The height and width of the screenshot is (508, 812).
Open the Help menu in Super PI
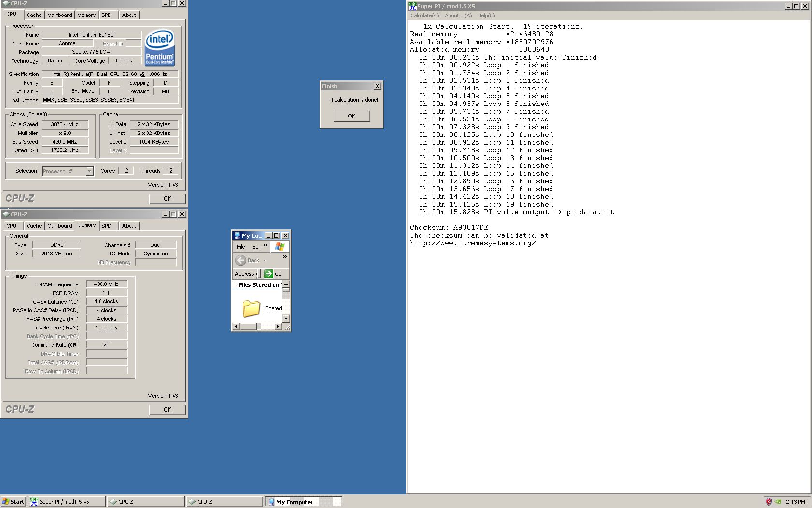pyautogui.click(x=486, y=15)
